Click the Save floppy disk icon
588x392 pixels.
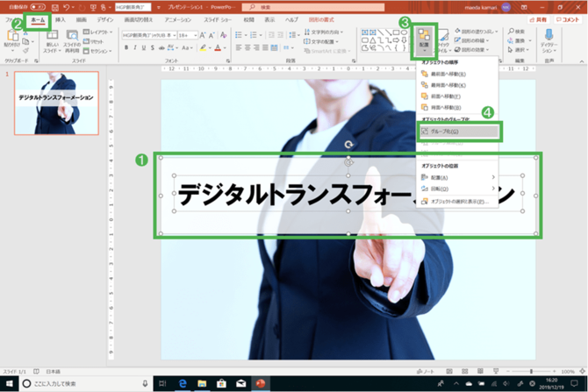coord(54,8)
